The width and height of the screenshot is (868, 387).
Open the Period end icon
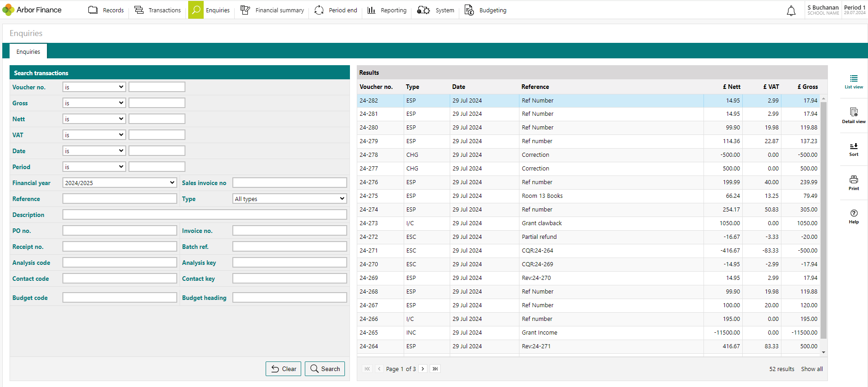tap(319, 10)
